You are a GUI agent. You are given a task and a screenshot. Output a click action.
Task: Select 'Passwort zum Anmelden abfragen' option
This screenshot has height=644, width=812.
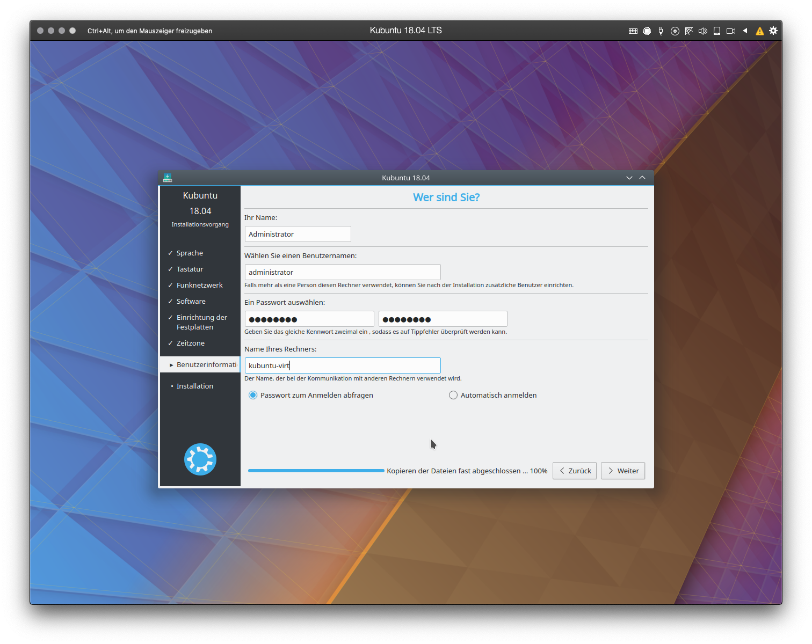click(x=311, y=395)
